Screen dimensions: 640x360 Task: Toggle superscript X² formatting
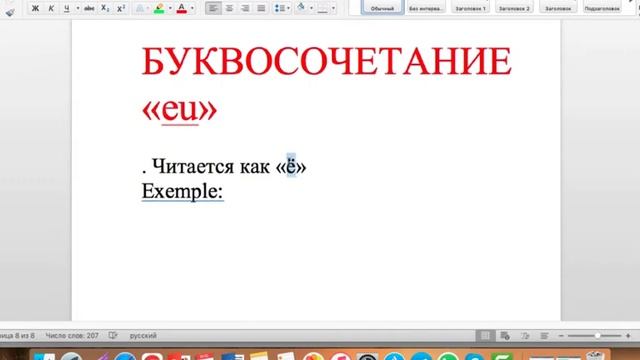pyautogui.click(x=121, y=8)
